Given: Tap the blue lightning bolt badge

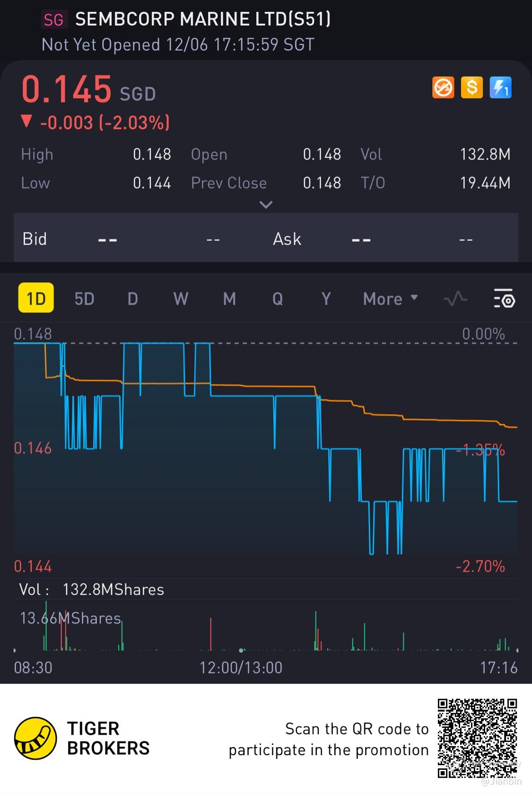Looking at the screenshot, I should [500, 88].
